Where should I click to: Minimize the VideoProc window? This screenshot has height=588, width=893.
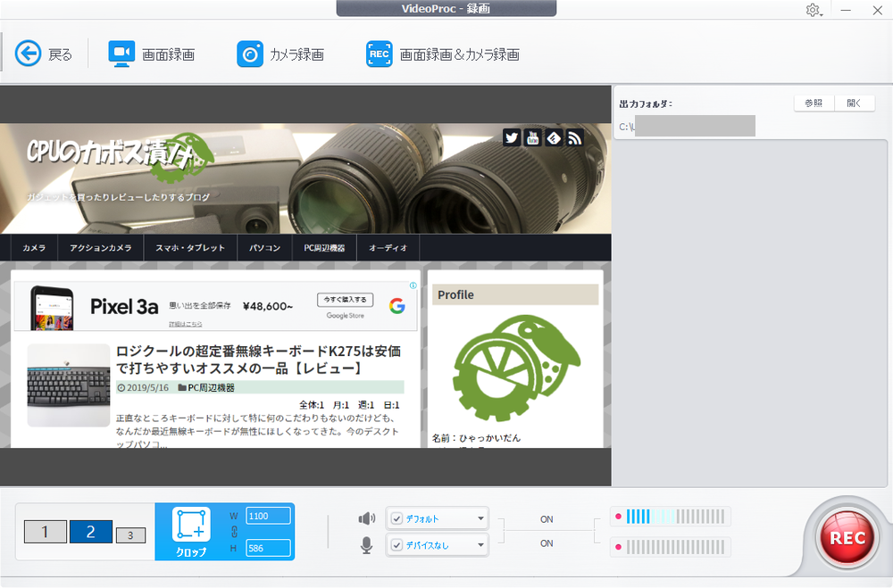(x=846, y=10)
